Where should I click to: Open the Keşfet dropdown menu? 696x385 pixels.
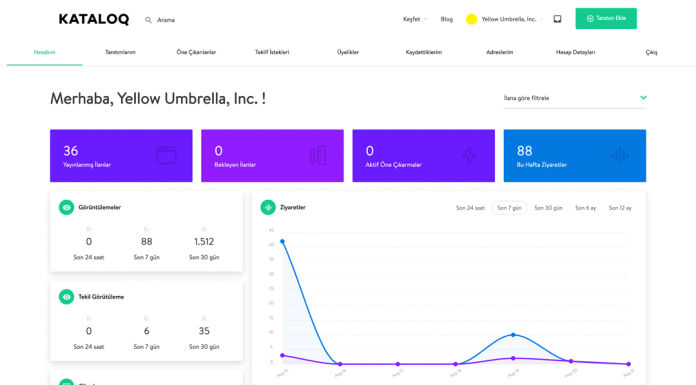pos(415,19)
